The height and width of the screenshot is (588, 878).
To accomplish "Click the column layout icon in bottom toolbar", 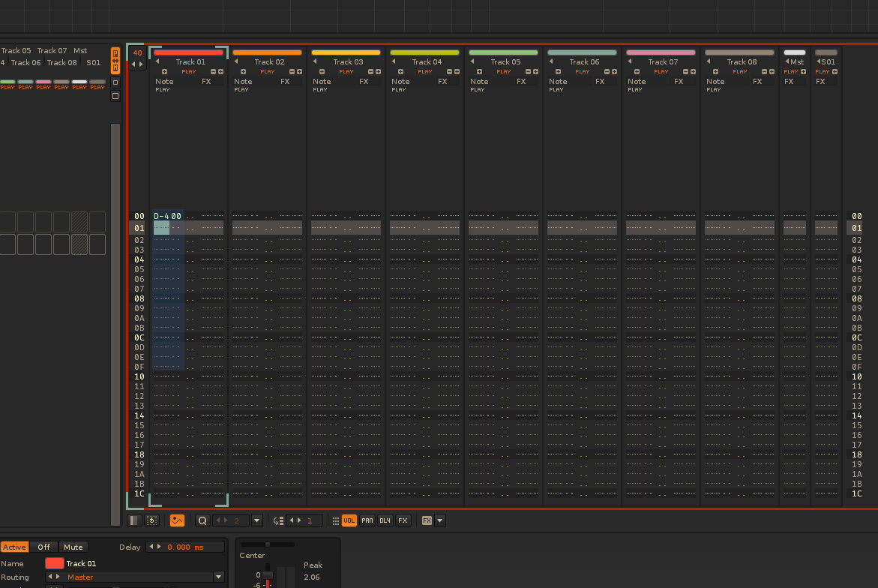I will (x=134, y=520).
